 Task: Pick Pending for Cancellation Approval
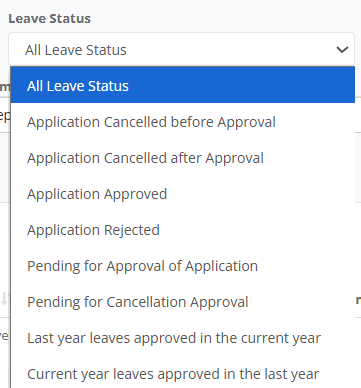click(183, 302)
